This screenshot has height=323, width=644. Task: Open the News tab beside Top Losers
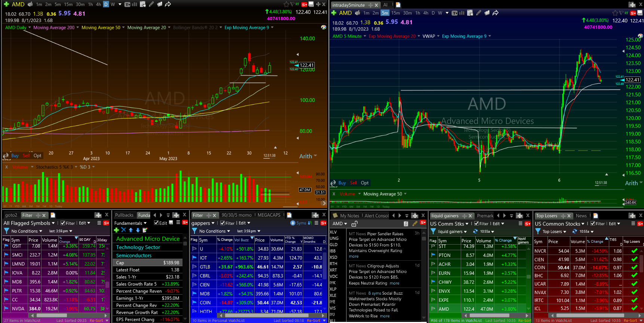tap(581, 215)
